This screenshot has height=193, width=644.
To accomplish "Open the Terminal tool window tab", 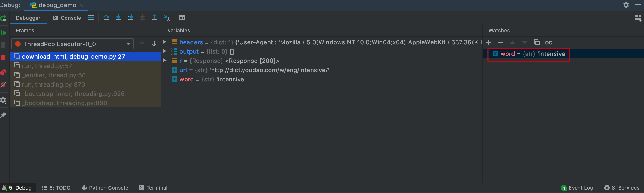I will coord(153,188).
